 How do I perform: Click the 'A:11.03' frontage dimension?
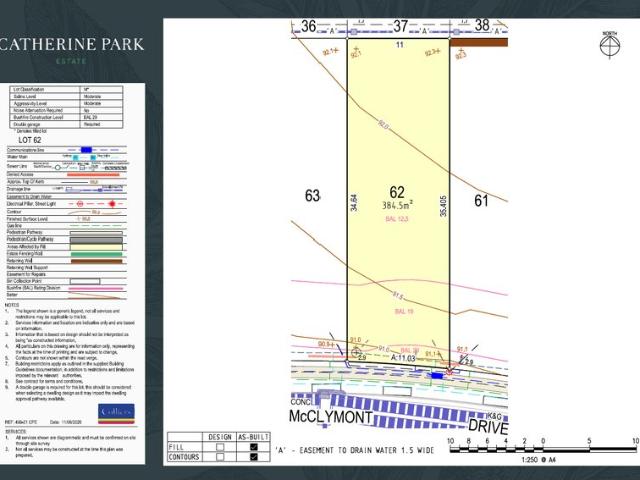pos(403,358)
